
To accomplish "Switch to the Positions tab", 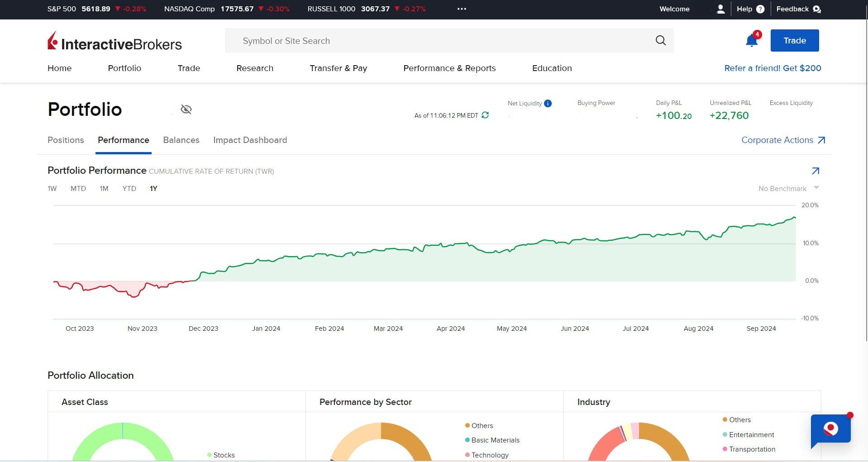I will [x=66, y=140].
